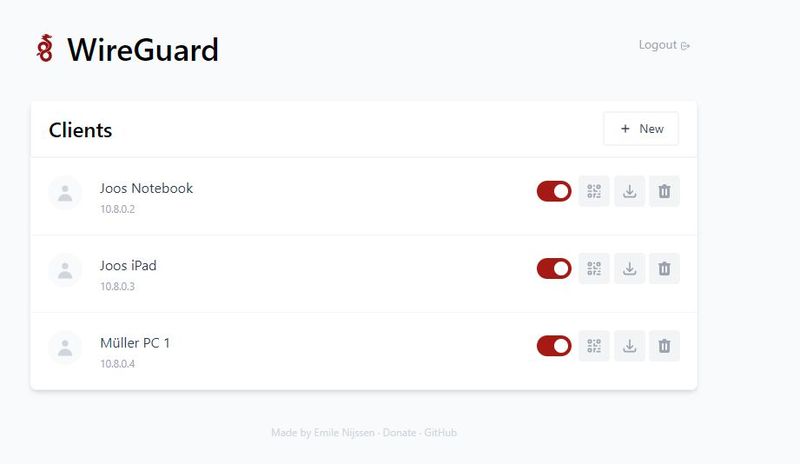Image resolution: width=800 pixels, height=464 pixels.
Task: Download Müller PC 1 configuration file
Action: pyautogui.click(x=629, y=346)
